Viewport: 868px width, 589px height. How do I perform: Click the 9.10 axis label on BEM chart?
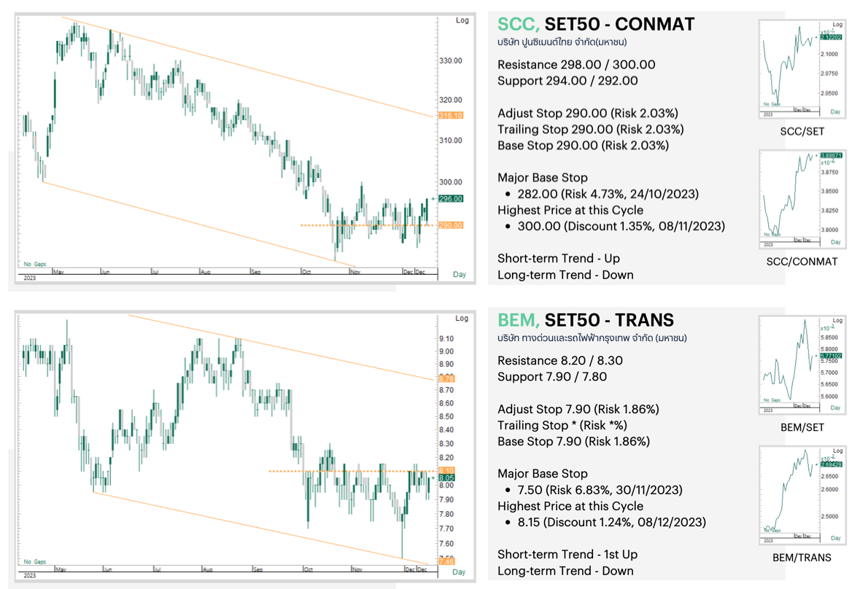pos(446,338)
